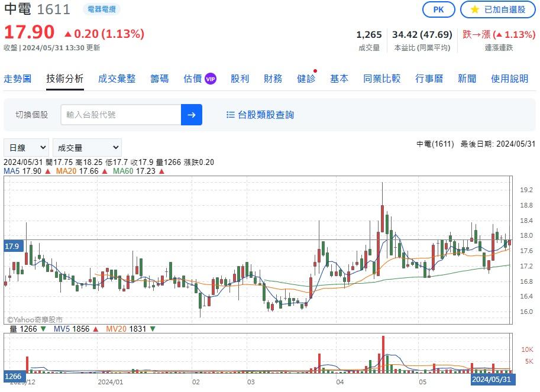Click the MV20 1831 volume legend
The width and height of the screenshot is (540, 392).
coord(126,329)
